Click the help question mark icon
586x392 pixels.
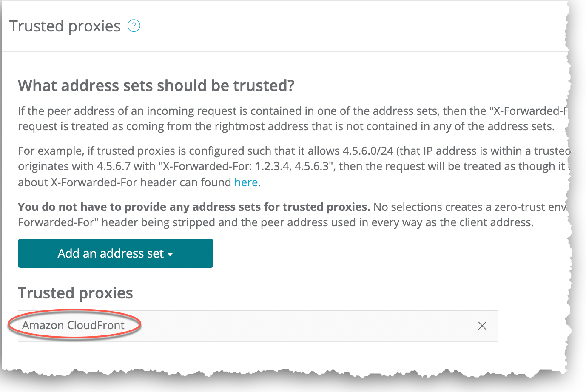(134, 26)
